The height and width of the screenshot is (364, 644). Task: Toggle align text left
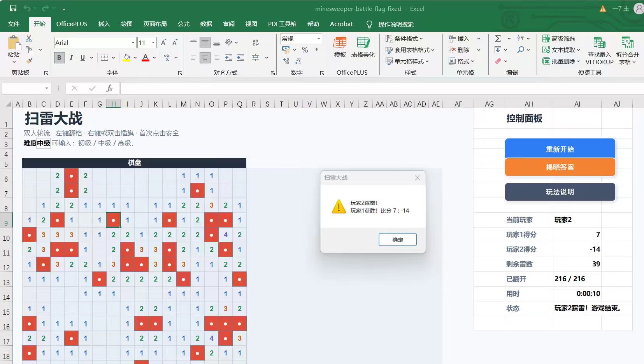(x=193, y=58)
